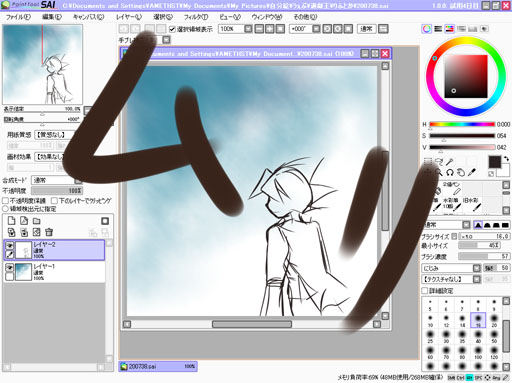Enable 下のレイヤーでクリッピング checkbox

point(54,201)
